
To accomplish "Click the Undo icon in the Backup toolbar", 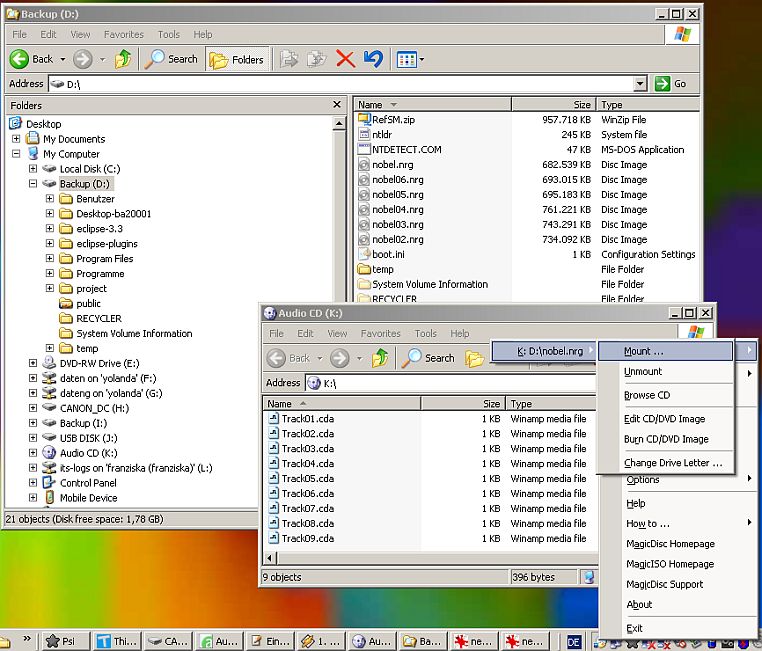I will [373, 59].
